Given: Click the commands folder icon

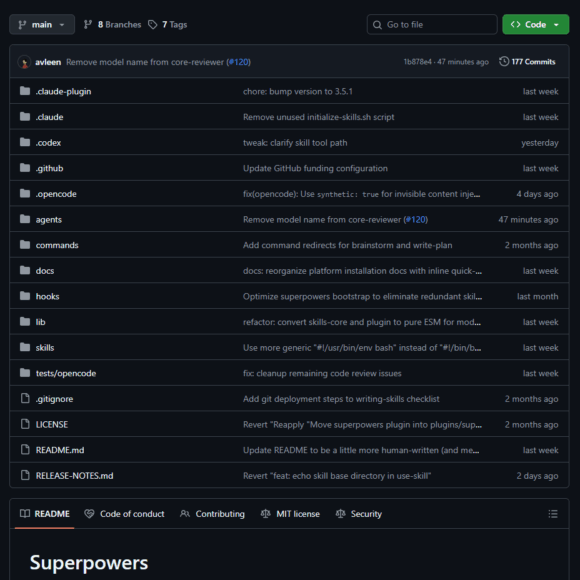Looking at the screenshot, I should [x=25, y=245].
